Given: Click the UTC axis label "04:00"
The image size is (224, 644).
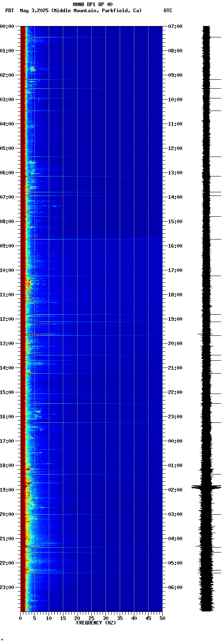Looking at the screenshot, I should pyautogui.click(x=175, y=539).
